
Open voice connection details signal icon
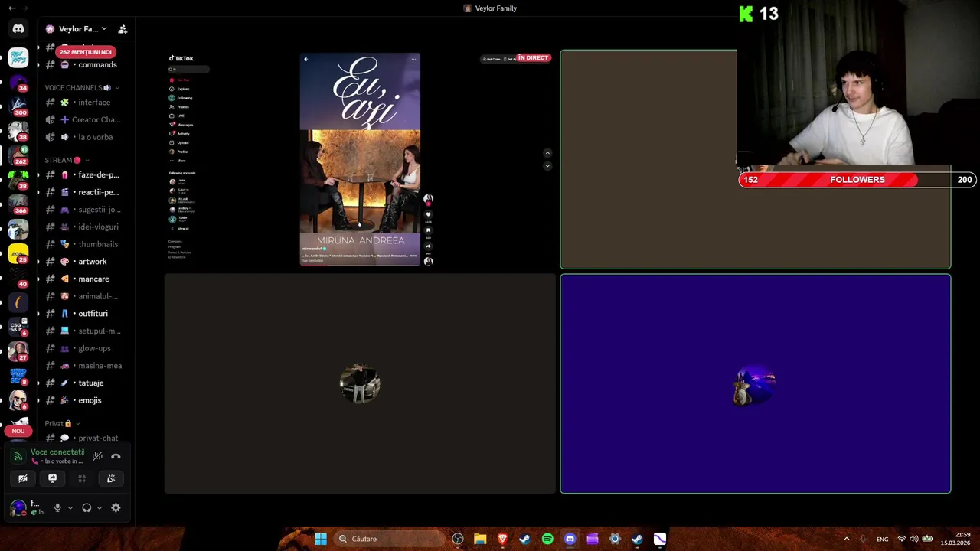click(18, 456)
